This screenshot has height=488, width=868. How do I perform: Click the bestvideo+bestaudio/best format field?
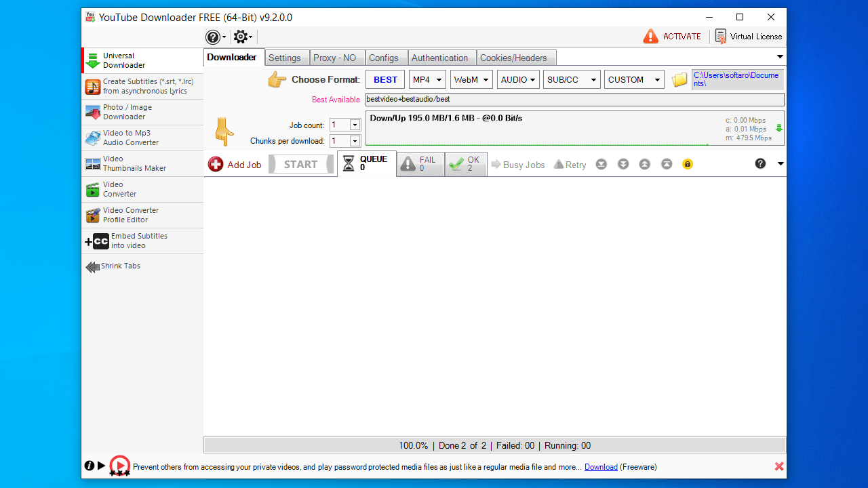[575, 100]
